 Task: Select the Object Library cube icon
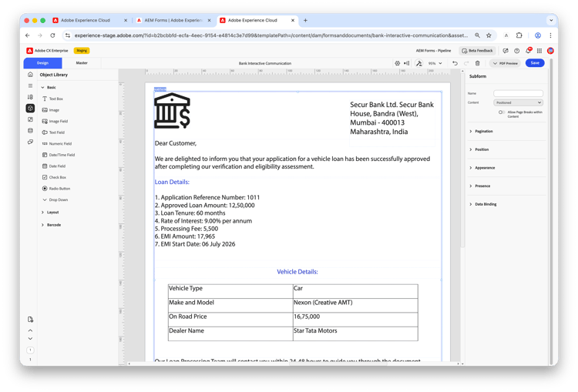30,109
